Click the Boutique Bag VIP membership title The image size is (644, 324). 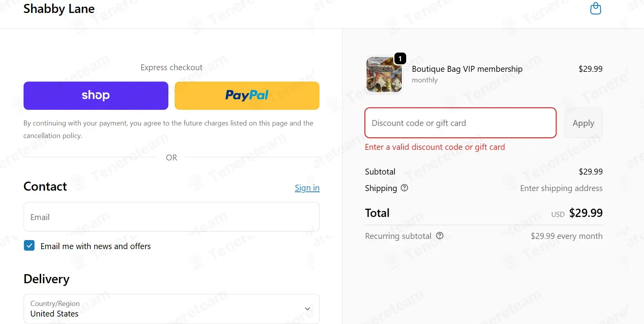coord(467,69)
